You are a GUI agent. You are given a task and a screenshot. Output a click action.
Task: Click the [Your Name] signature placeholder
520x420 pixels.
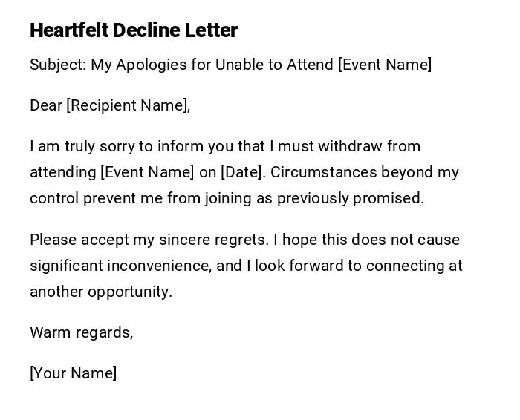click(73, 373)
